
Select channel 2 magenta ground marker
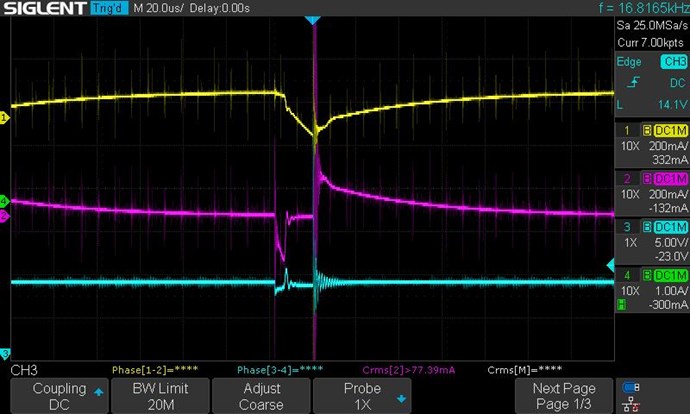click(4, 216)
